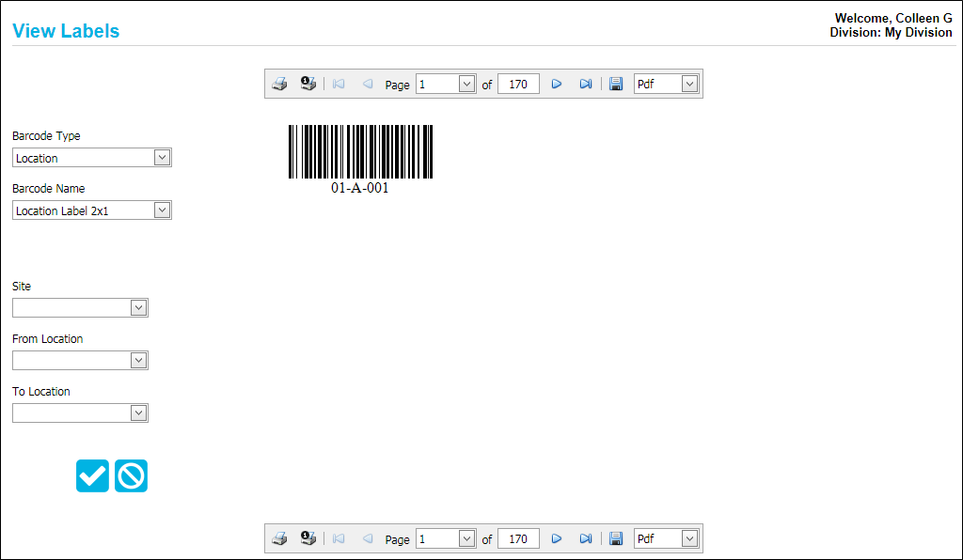Click total pages field 170 in bottom toolbar

pos(518,538)
